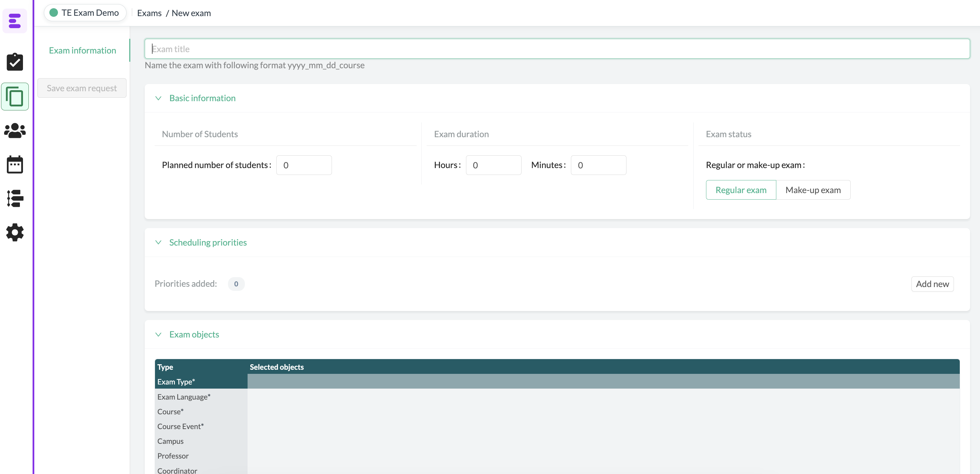Select the Course* row
Viewport: 980px width, 474px height.
[557, 411]
